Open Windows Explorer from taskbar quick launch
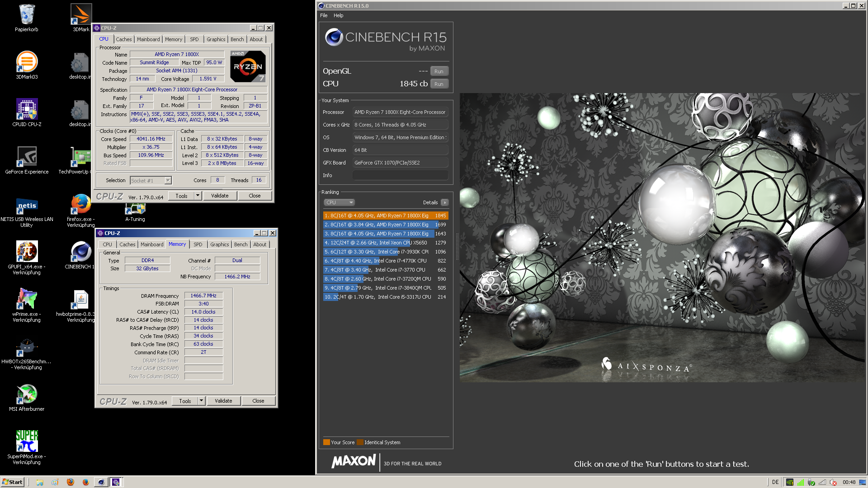The image size is (868, 488). pos(40,482)
